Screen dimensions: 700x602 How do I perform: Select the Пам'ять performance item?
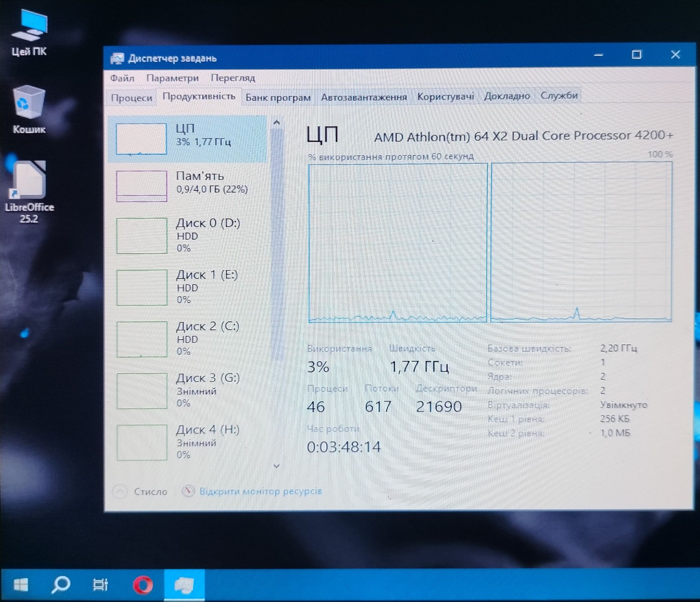pyautogui.click(x=187, y=186)
